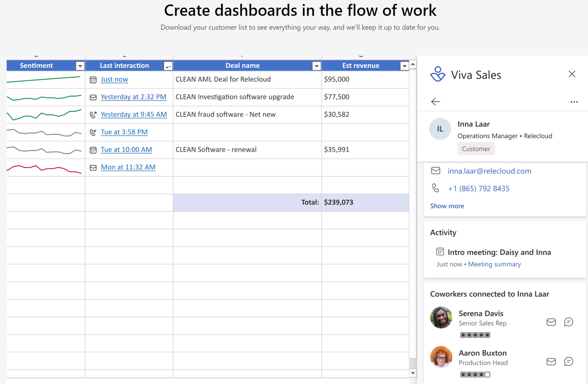The height and width of the screenshot is (384, 588).
Task: Open the Est revenue filter dropdown
Action: click(x=404, y=66)
